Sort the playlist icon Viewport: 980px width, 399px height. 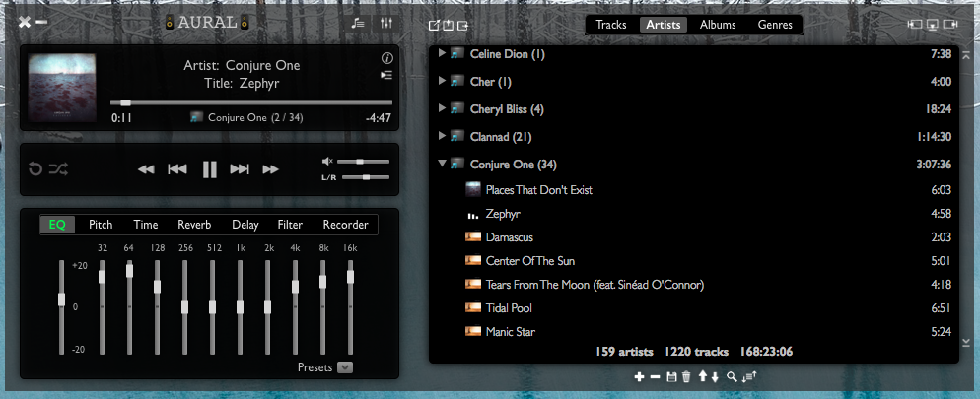[x=749, y=376]
